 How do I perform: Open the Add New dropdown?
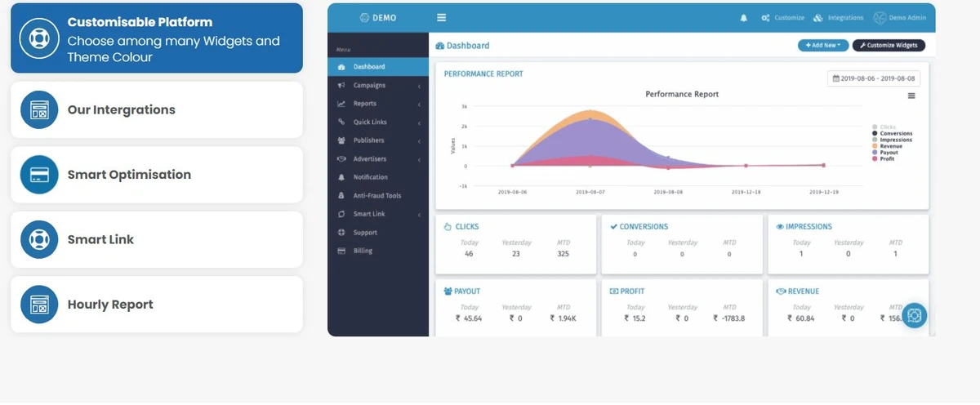click(823, 46)
